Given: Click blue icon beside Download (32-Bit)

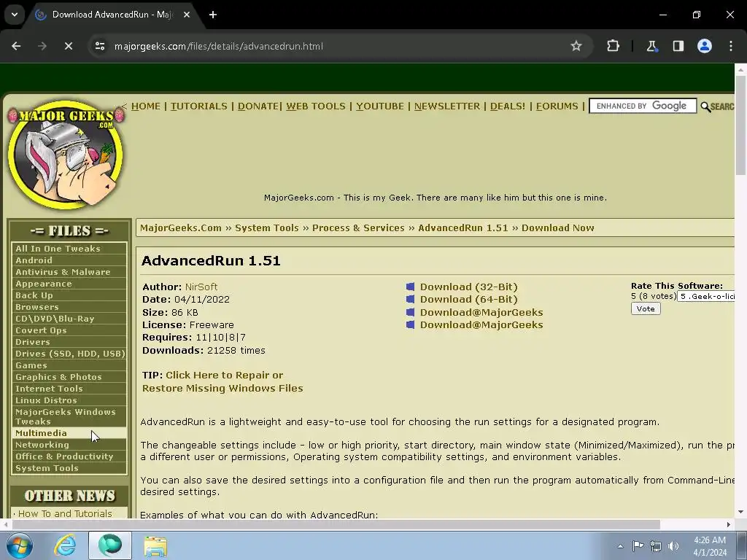Looking at the screenshot, I should point(410,287).
